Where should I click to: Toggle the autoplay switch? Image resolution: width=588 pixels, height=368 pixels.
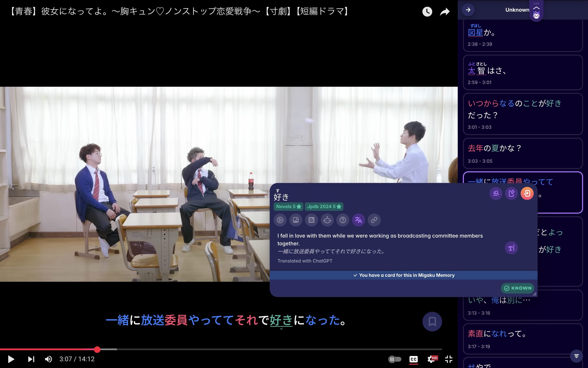395,359
